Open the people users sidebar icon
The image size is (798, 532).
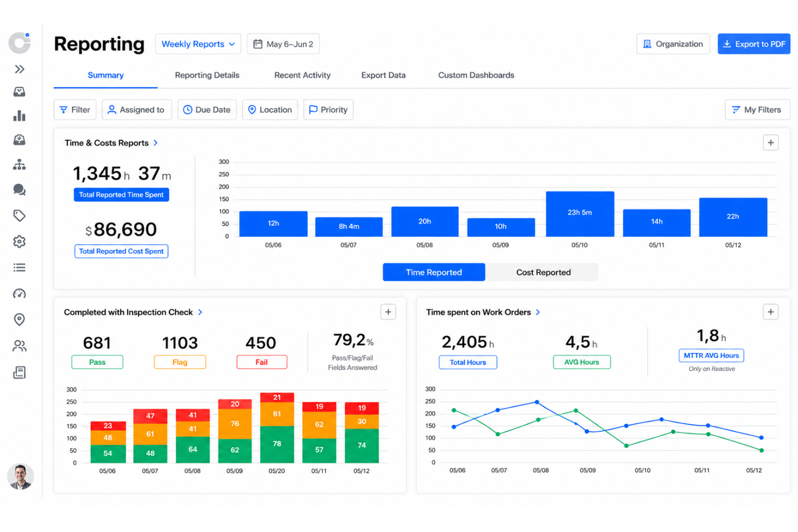pos(19,346)
